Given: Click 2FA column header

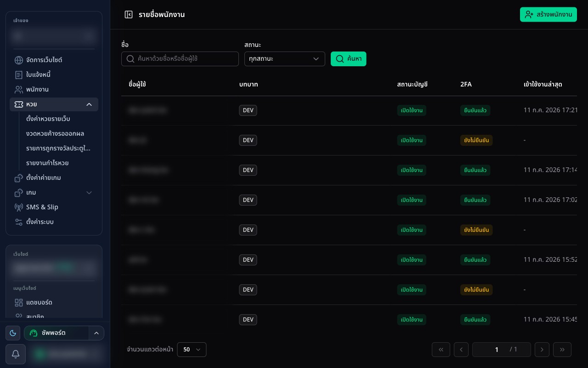Looking at the screenshot, I should 466,85.
